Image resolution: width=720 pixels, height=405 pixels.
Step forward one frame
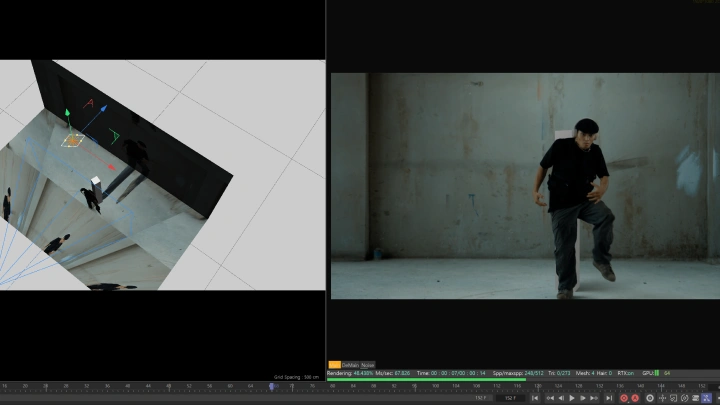coord(583,398)
